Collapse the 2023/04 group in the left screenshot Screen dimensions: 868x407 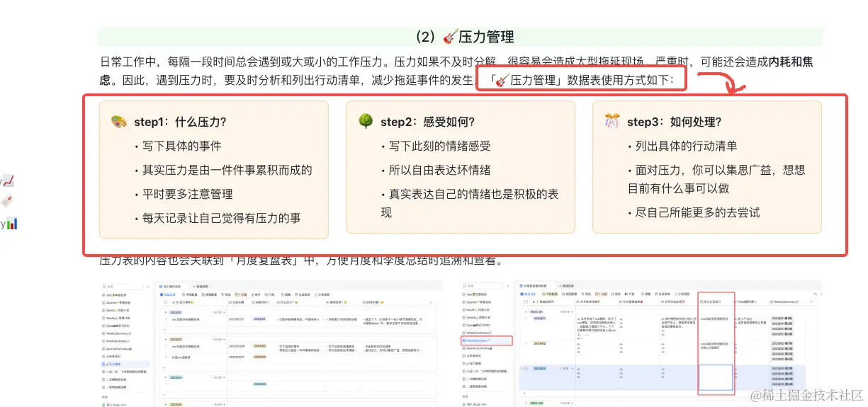click(x=166, y=404)
